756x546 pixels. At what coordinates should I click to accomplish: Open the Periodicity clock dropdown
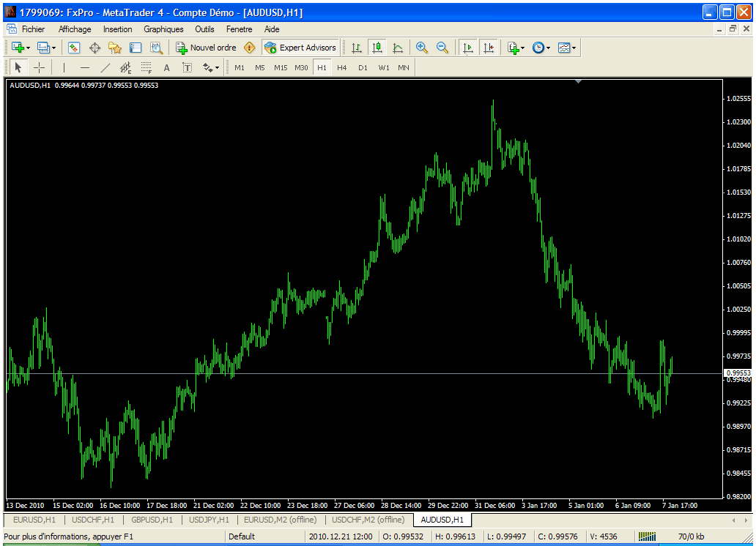click(x=541, y=48)
